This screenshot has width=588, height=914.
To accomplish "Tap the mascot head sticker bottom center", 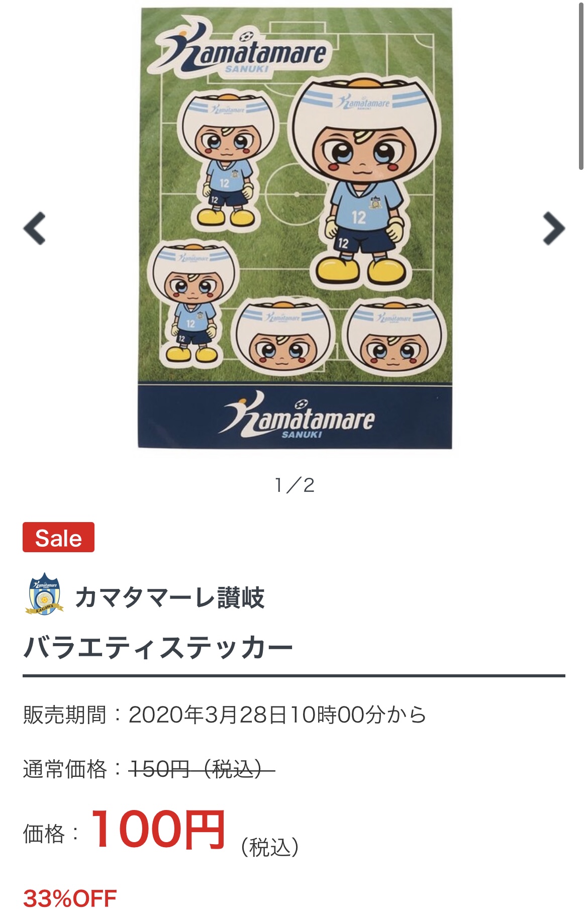I will tap(283, 336).
